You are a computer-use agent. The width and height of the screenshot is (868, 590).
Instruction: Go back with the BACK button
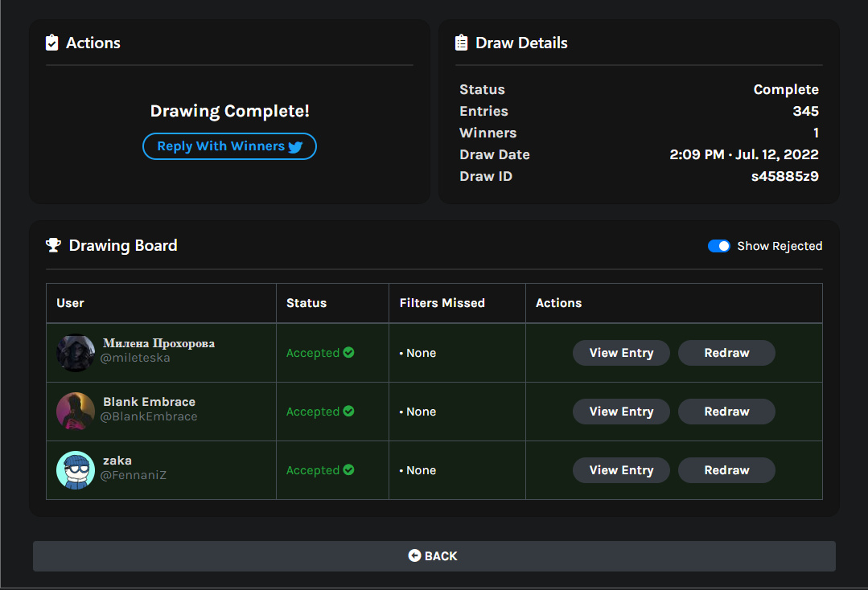coord(434,555)
